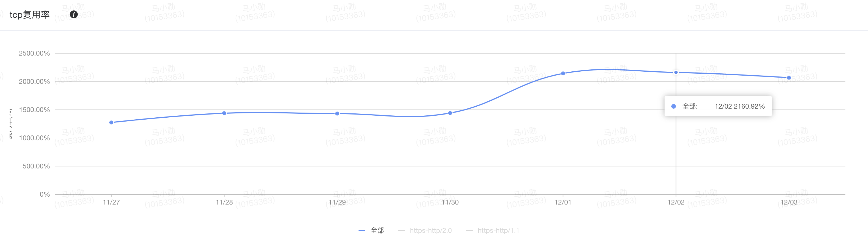Enable the https-http/1.1 legend series
868x246 pixels.
click(498, 230)
